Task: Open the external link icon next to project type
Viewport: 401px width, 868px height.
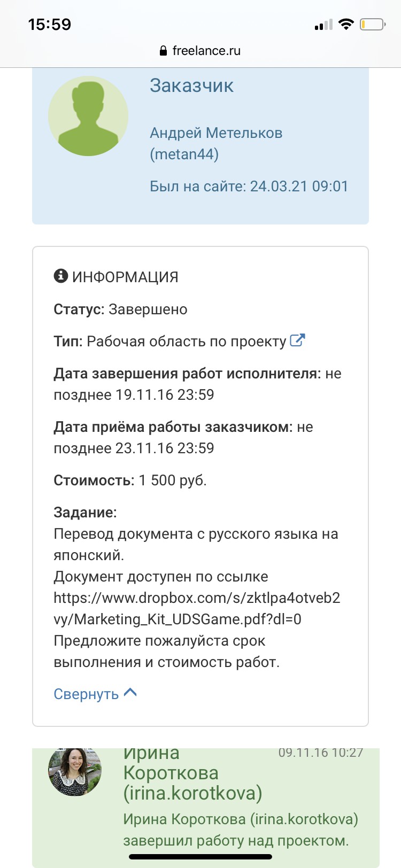Action: pos(297,340)
